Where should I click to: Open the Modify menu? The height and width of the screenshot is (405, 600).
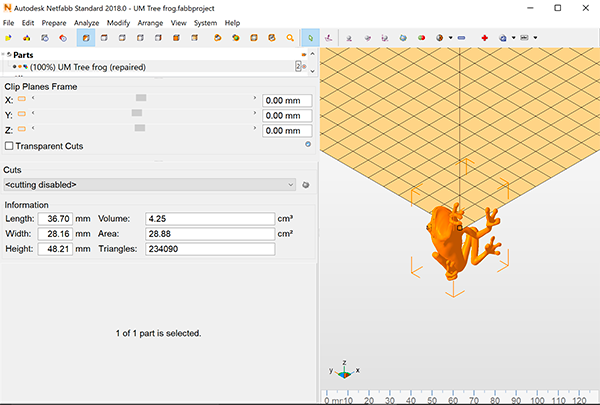coord(118,23)
